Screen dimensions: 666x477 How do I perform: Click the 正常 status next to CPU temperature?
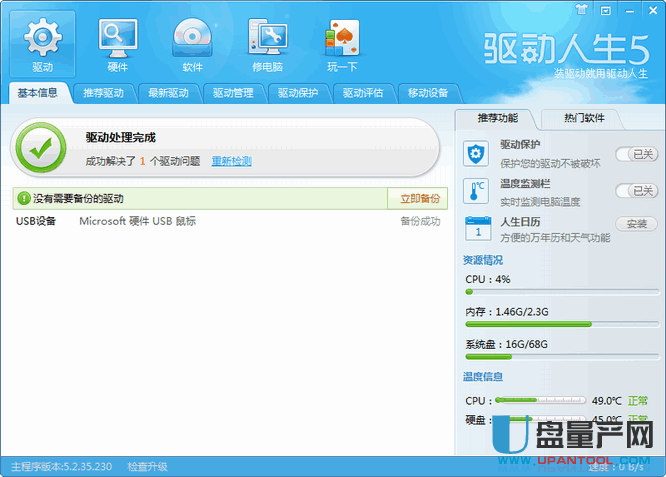pos(638,401)
